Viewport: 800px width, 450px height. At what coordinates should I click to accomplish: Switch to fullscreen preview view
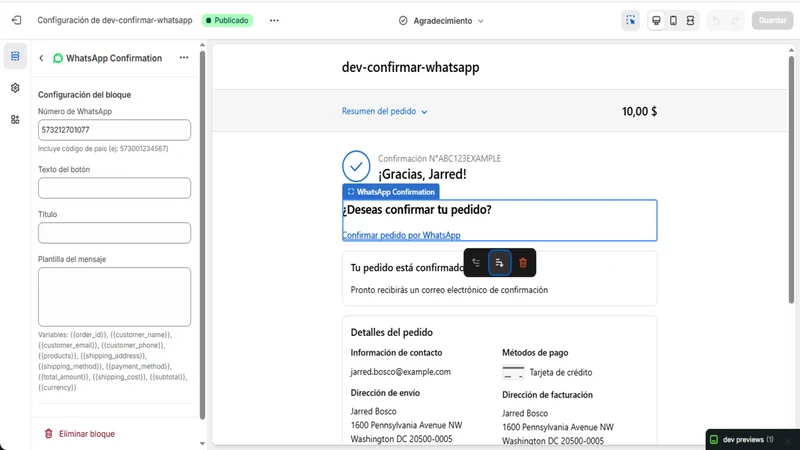pos(690,20)
